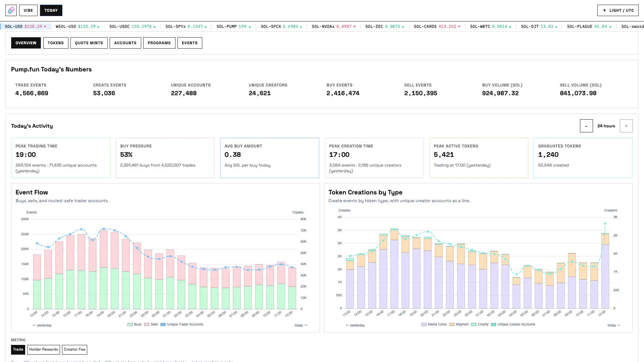Viewport: 644px width, 362px height.
Task: Switch to the Overview tab
Action: [x=26, y=43]
